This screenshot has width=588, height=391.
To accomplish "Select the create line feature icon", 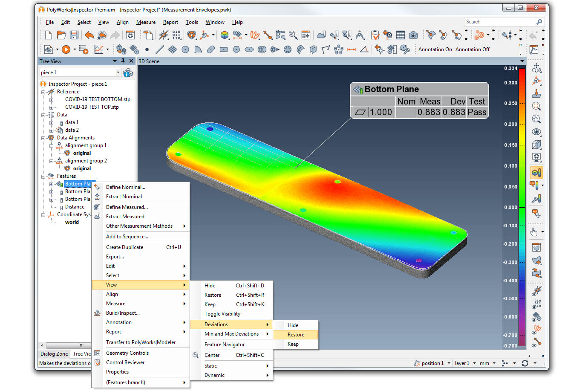I will click(x=159, y=49).
